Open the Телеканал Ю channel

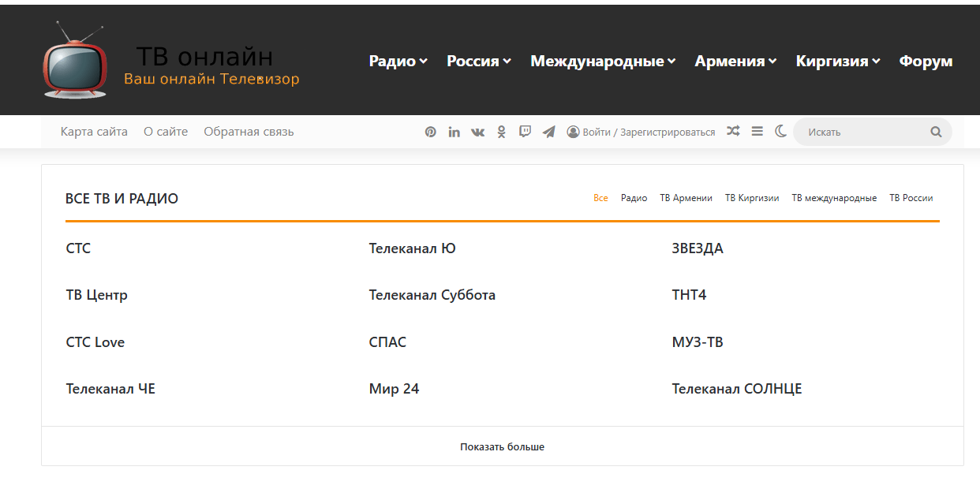point(412,248)
